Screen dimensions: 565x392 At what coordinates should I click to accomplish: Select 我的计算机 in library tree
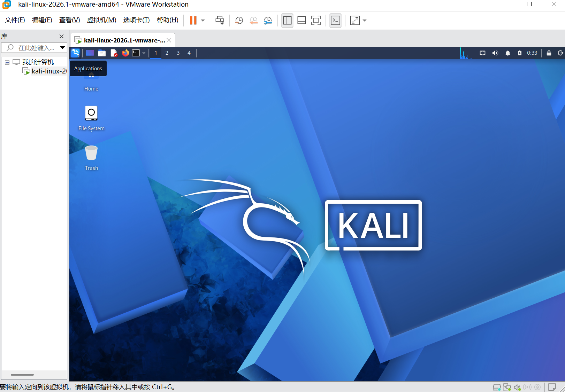(x=33, y=62)
